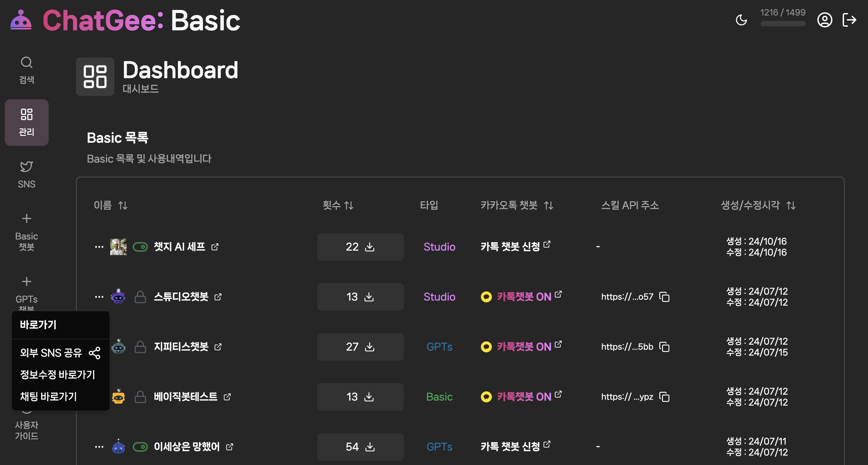Open the user profile icon
The width and height of the screenshot is (868, 465).
[x=825, y=20]
